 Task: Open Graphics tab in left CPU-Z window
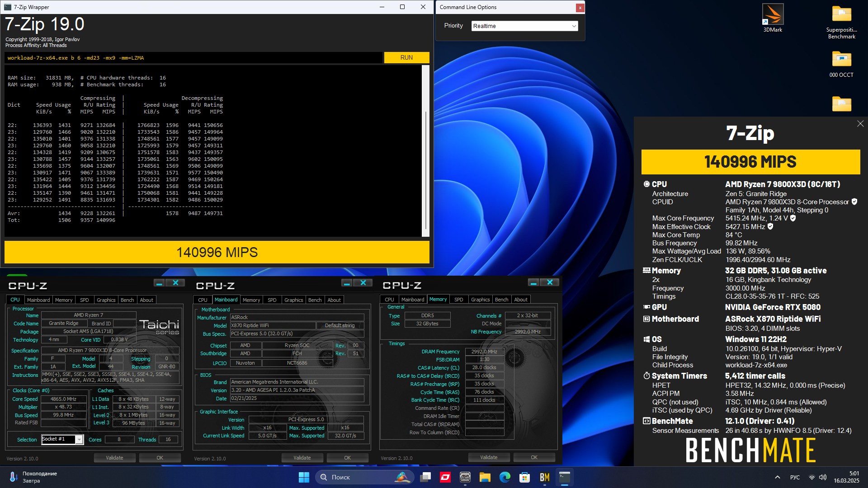coord(106,300)
